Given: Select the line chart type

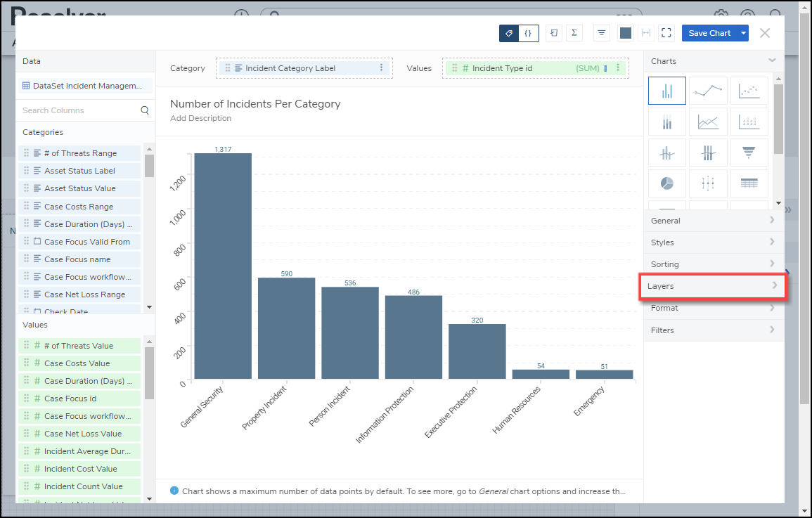Looking at the screenshot, I should click(x=708, y=91).
